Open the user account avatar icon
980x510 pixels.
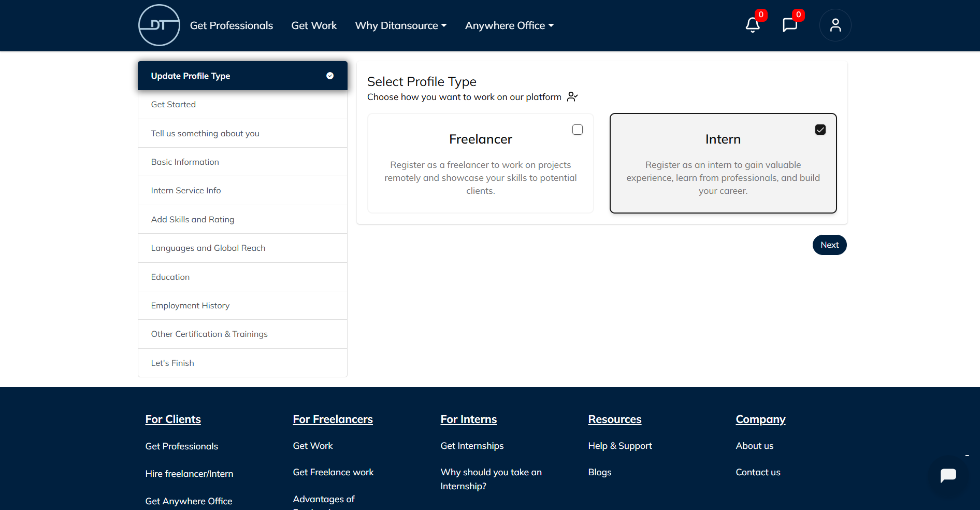point(835,25)
